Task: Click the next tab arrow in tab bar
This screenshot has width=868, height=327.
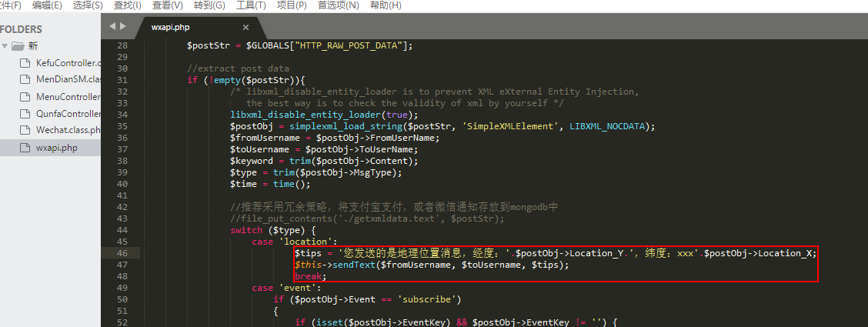Action: 123,26
